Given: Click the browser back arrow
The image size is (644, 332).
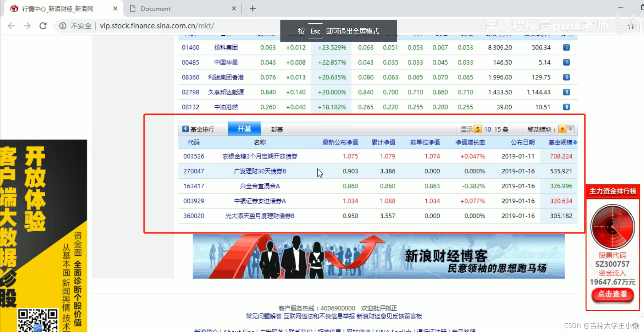Looking at the screenshot, I should pos(11,25).
